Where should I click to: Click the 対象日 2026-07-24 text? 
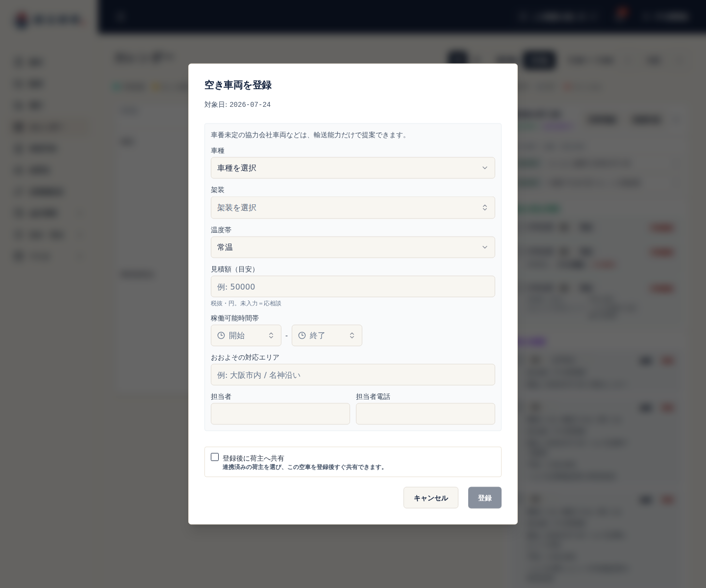(237, 104)
